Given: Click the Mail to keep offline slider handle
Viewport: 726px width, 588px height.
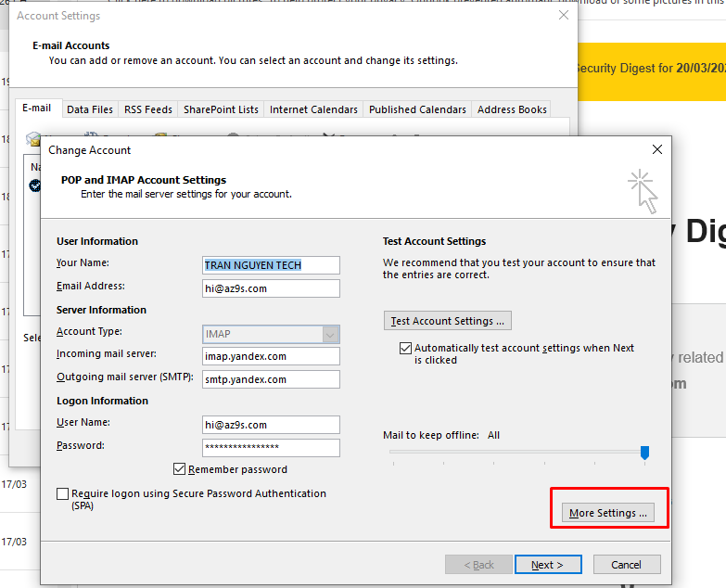Looking at the screenshot, I should click(x=644, y=452).
